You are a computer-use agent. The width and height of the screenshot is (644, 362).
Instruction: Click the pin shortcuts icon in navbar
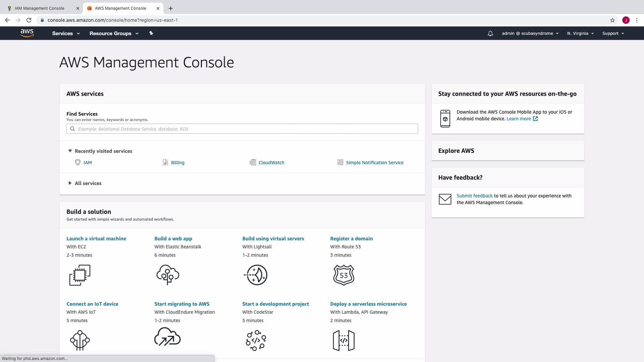151,33
